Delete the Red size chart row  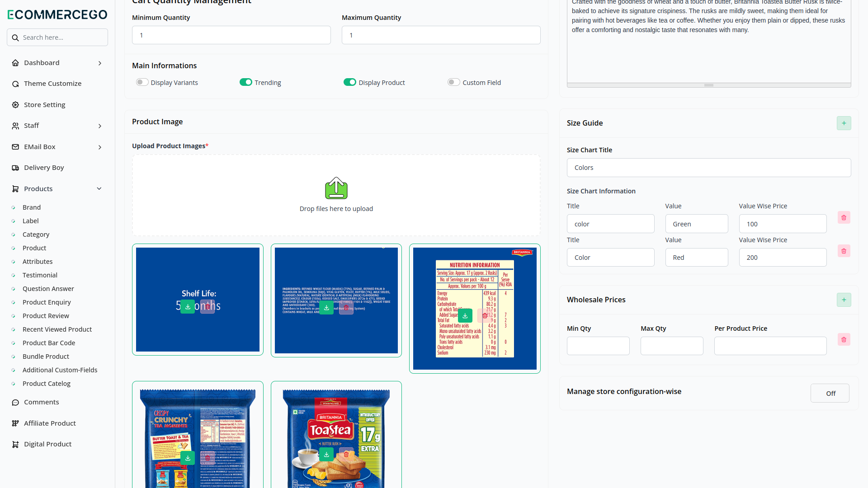(844, 251)
